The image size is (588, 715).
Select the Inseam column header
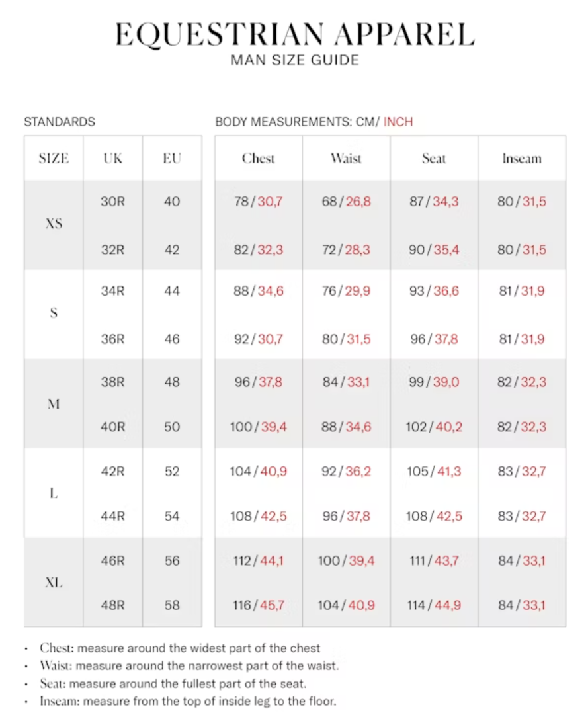coord(521,159)
